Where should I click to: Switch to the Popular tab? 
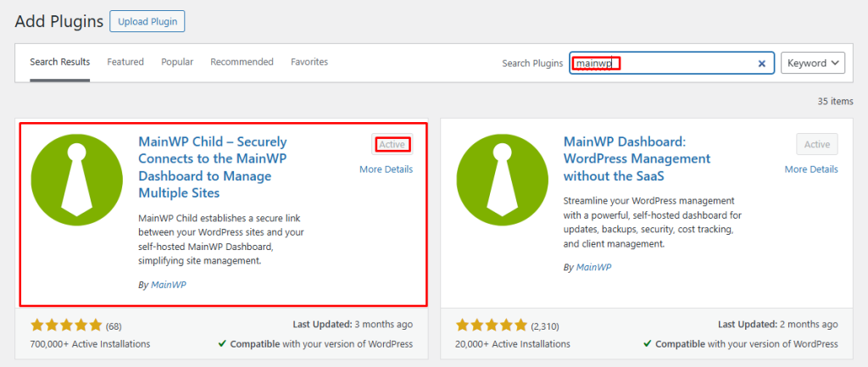177,62
